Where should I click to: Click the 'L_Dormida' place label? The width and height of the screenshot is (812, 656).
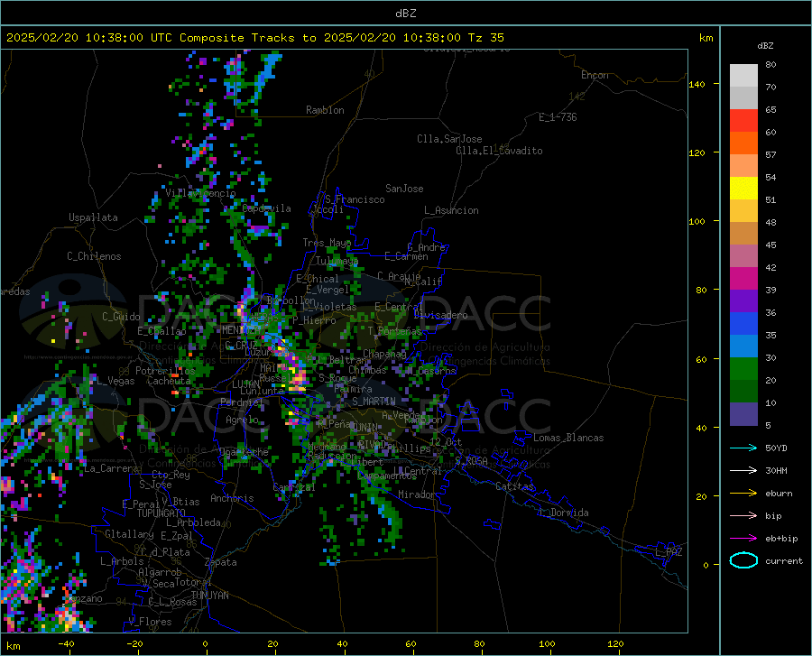pos(563,513)
